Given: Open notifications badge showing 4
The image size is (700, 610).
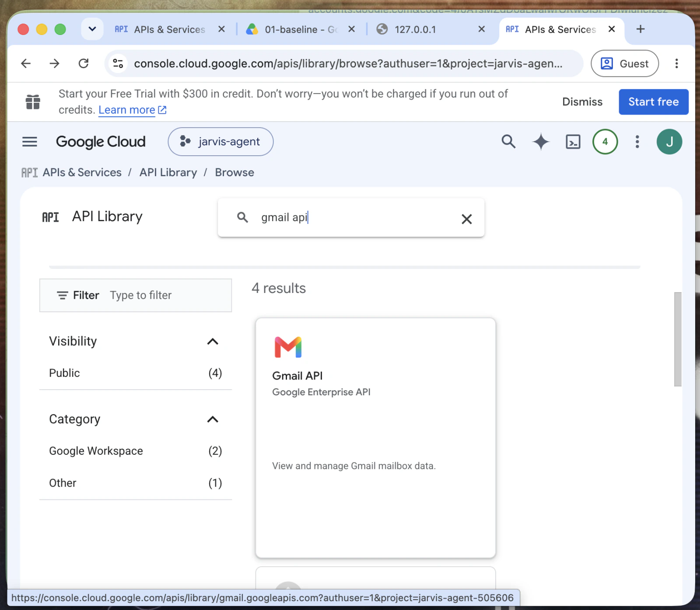Looking at the screenshot, I should (605, 142).
